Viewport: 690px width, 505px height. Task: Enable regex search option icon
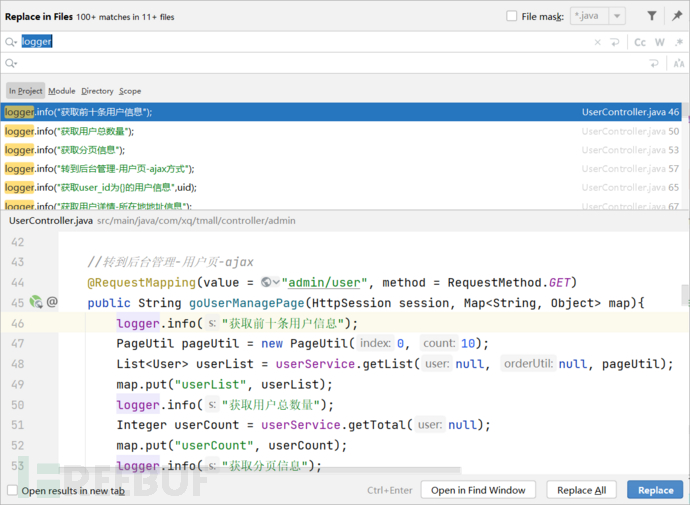pyautogui.click(x=677, y=42)
